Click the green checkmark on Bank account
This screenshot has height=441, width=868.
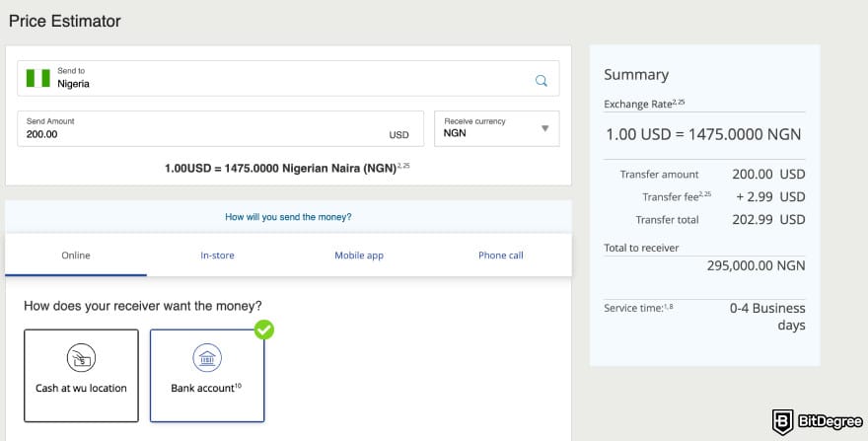264,330
